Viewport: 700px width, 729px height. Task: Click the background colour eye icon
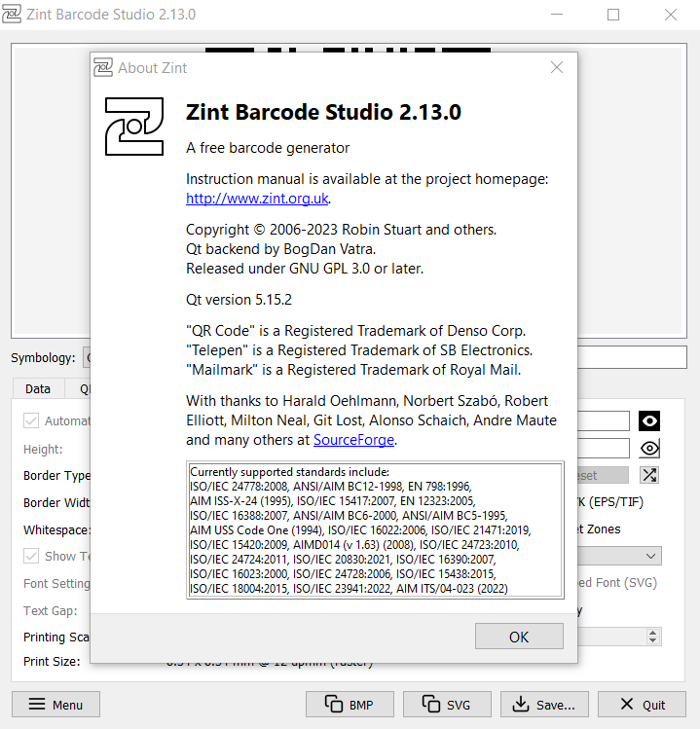pos(649,448)
